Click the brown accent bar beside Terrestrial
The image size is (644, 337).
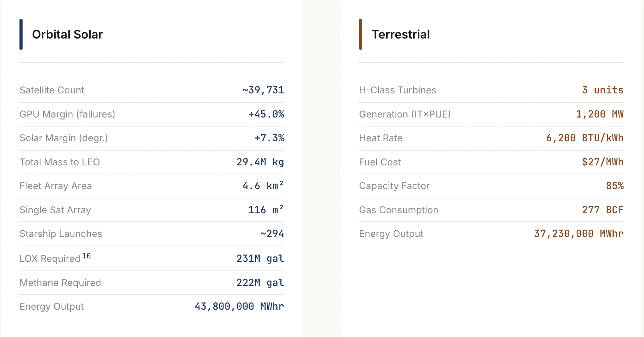pos(361,34)
